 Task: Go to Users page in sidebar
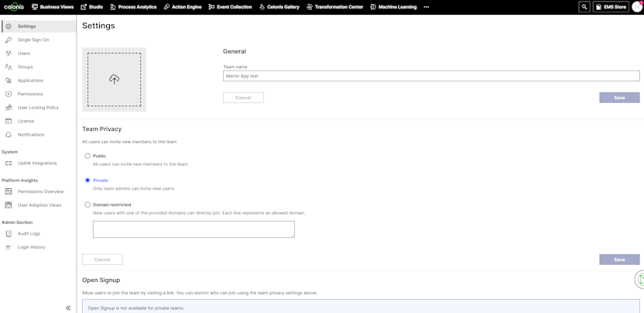pyautogui.click(x=24, y=53)
